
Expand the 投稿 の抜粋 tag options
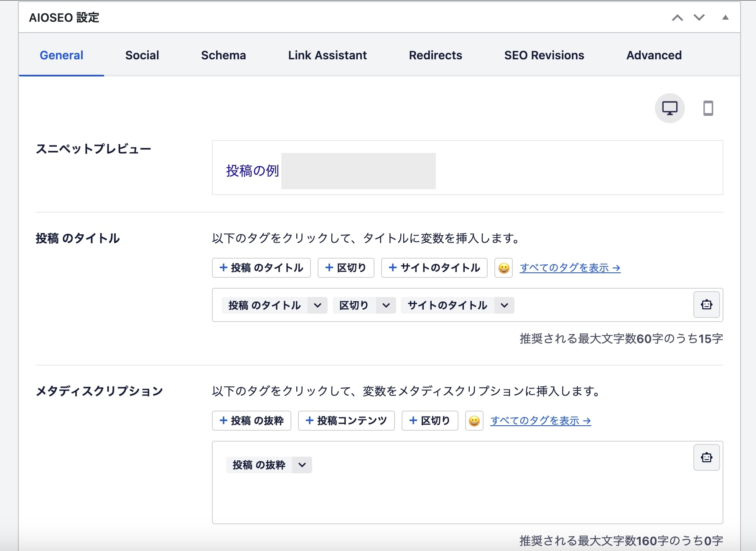(x=302, y=465)
